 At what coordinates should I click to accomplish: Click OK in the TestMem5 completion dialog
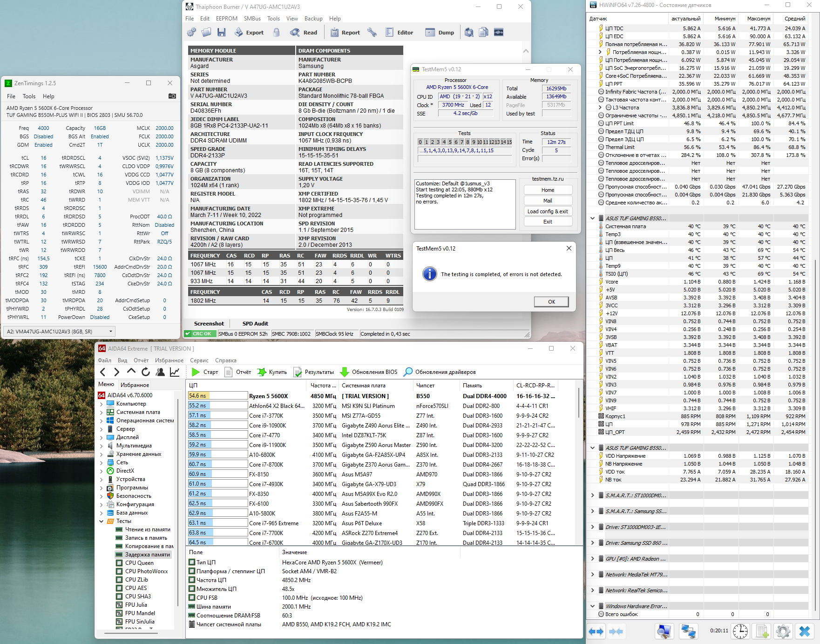click(x=551, y=302)
